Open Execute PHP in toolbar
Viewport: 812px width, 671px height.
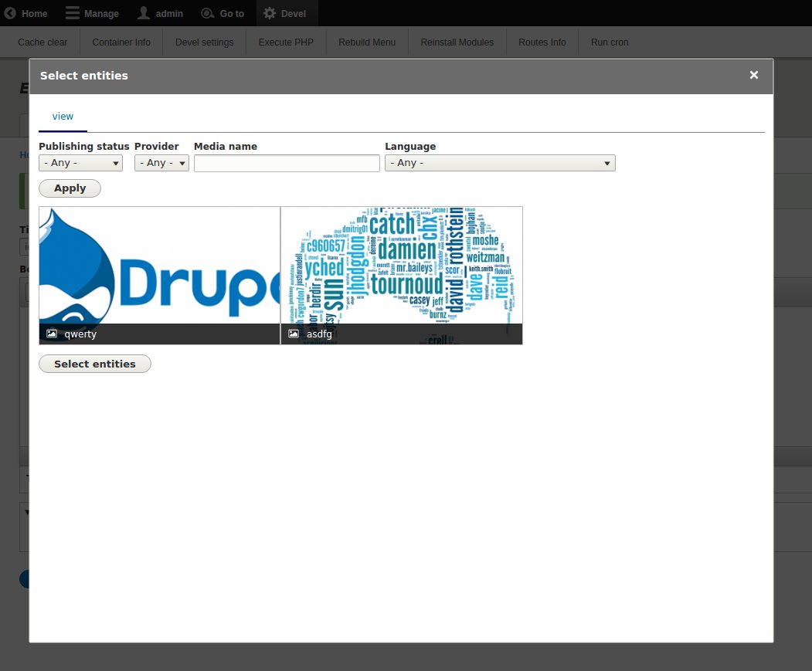pyautogui.click(x=286, y=42)
